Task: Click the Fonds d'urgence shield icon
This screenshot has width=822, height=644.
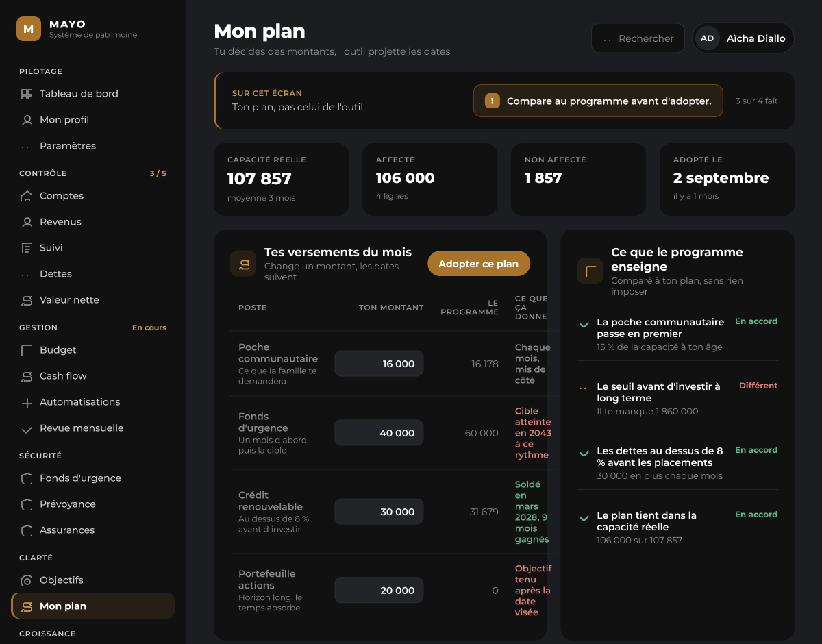Action: [x=27, y=478]
